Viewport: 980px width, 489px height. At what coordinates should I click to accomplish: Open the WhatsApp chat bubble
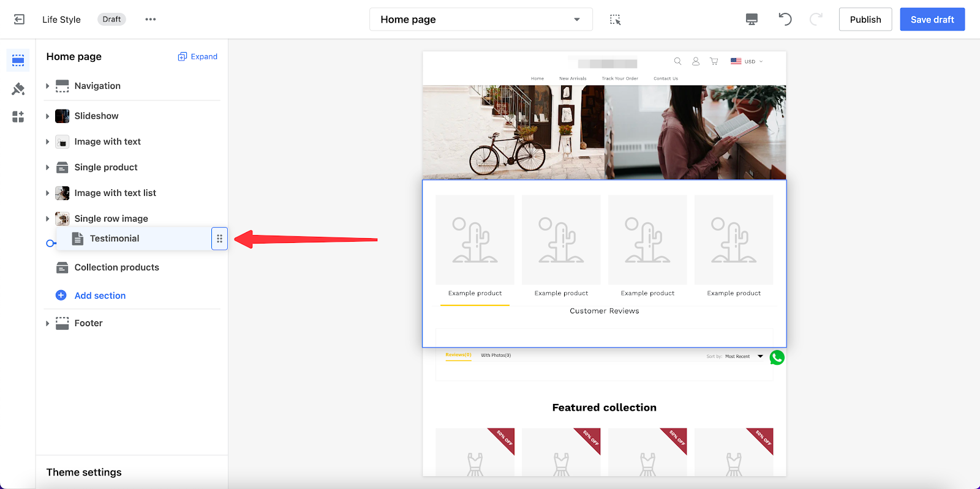point(777,357)
